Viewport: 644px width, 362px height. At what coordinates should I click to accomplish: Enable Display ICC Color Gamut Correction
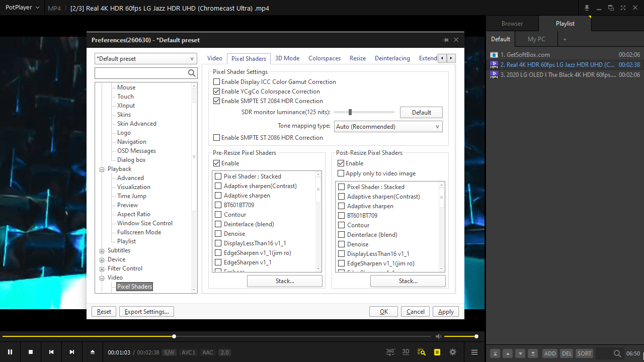point(217,82)
